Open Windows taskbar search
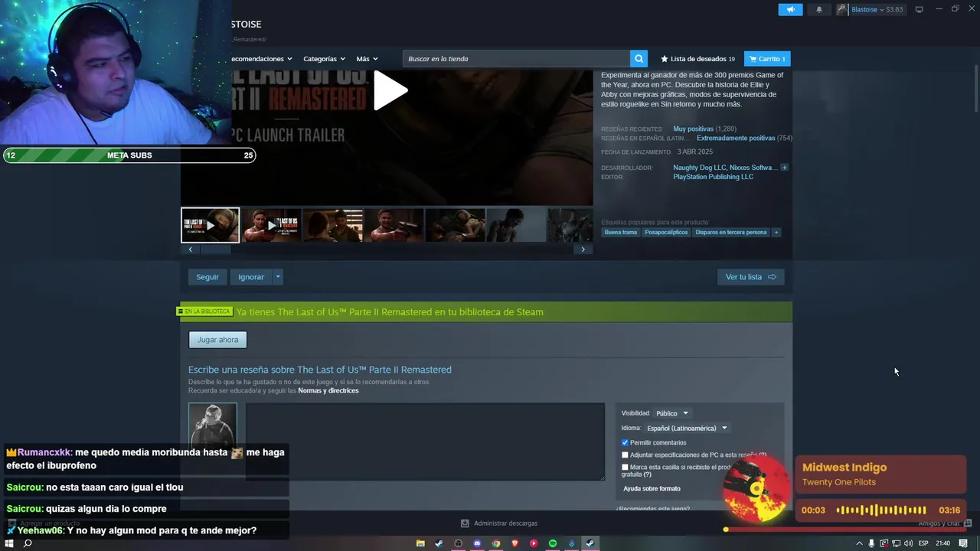This screenshot has width=980, height=551. click(28, 543)
